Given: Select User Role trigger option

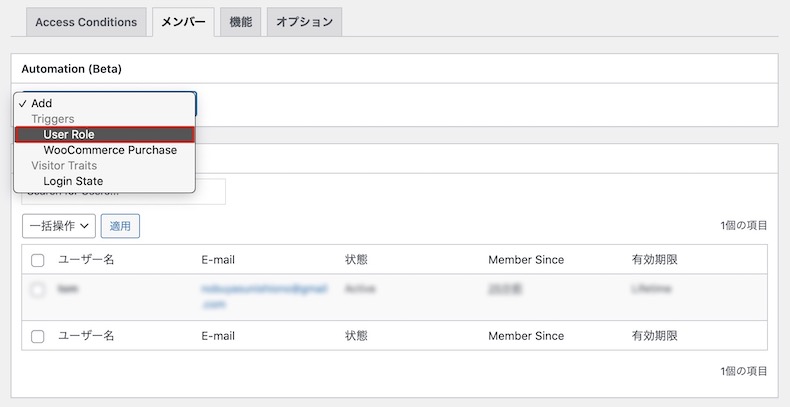Looking at the screenshot, I should pos(104,134).
